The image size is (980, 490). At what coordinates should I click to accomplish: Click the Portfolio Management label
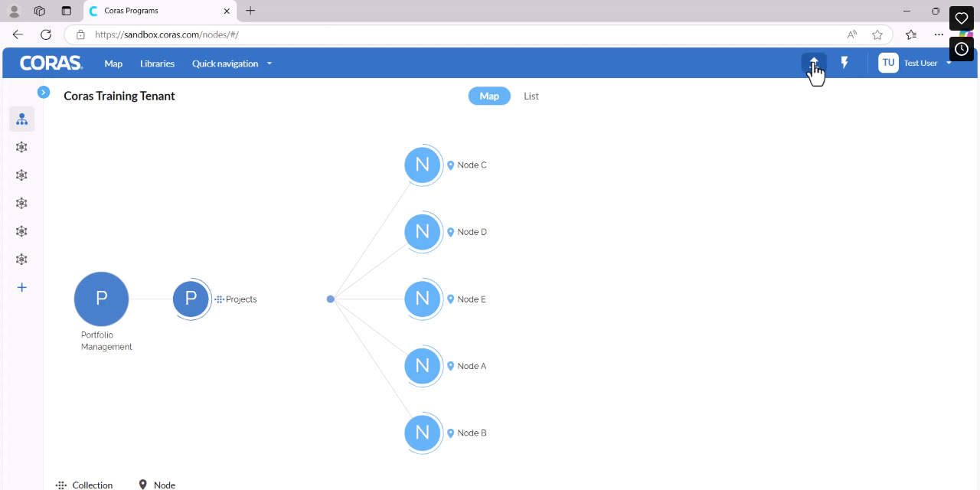[x=106, y=341]
